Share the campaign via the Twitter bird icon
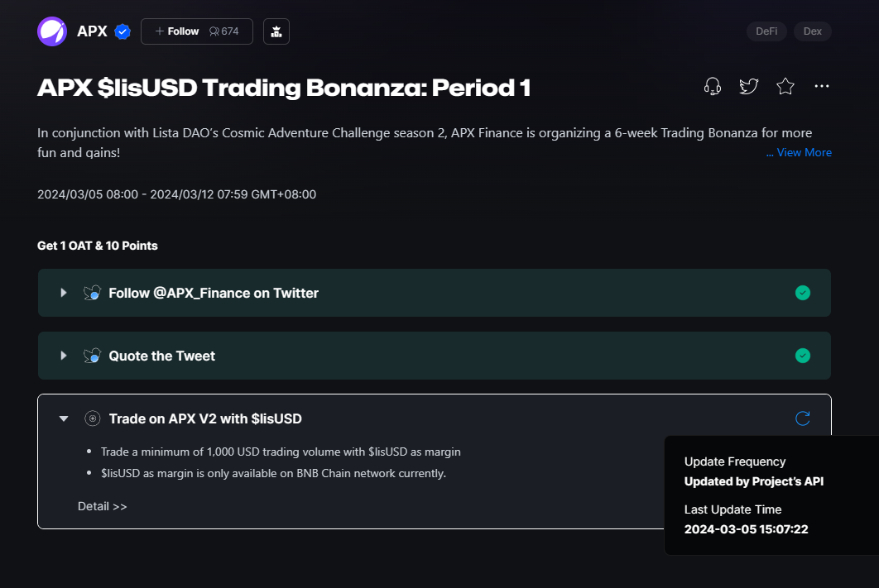The width and height of the screenshot is (879, 588). (x=749, y=86)
